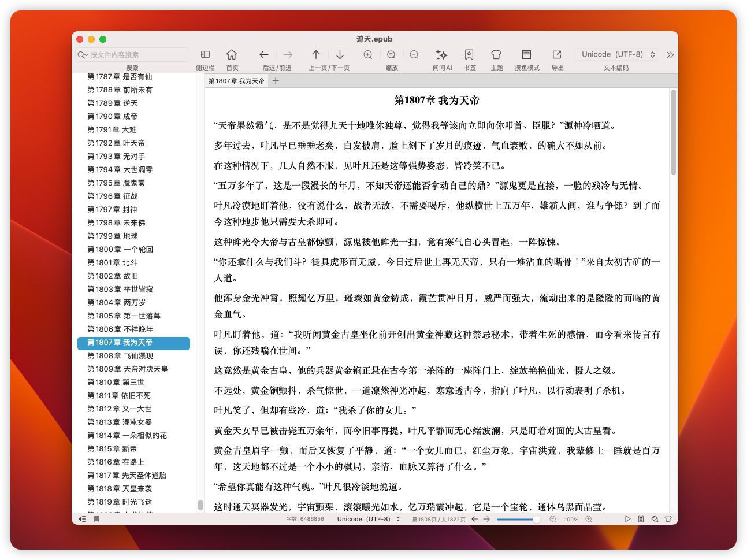Open the theme (主题) picker

tap(496, 55)
